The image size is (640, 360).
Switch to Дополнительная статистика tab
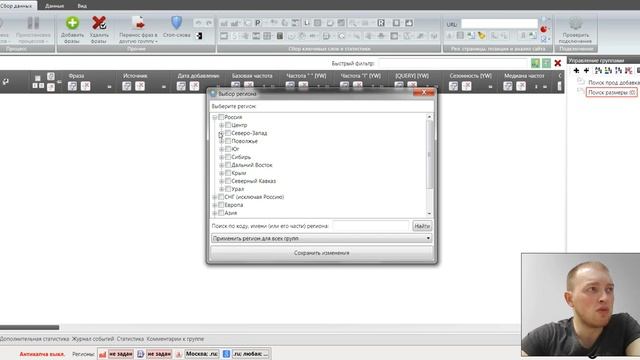point(34,339)
